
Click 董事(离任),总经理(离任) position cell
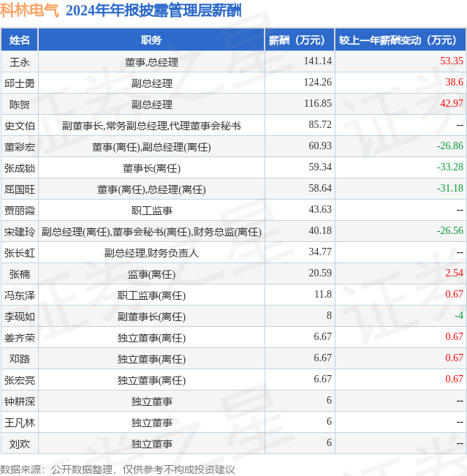[x=151, y=189]
